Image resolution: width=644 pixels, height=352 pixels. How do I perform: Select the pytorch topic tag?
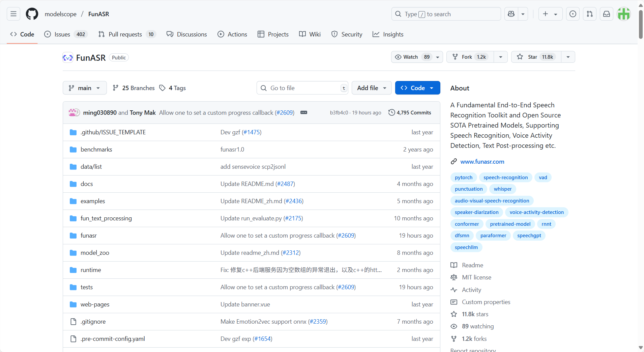coord(464,177)
